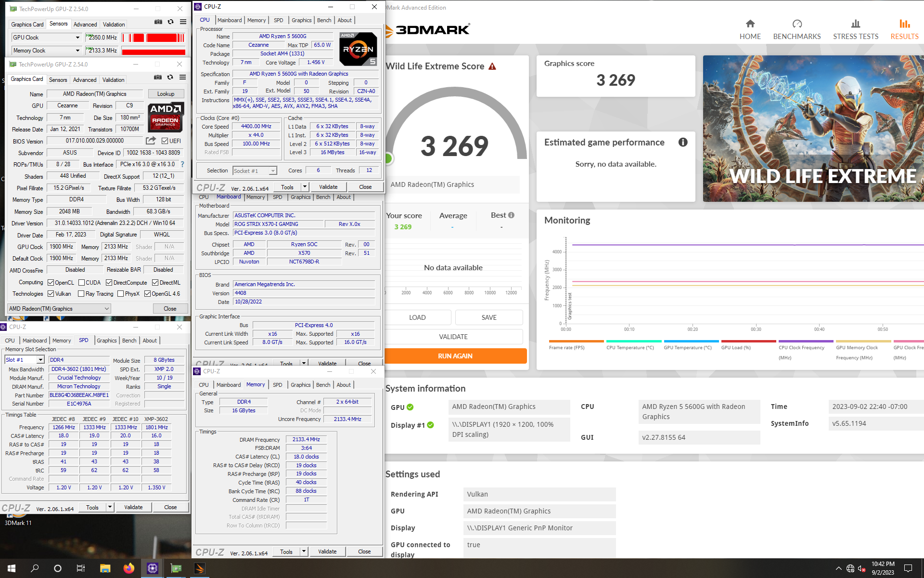Click Validate in CPU-Z SPD window
This screenshot has width=924, height=578.
point(133,507)
